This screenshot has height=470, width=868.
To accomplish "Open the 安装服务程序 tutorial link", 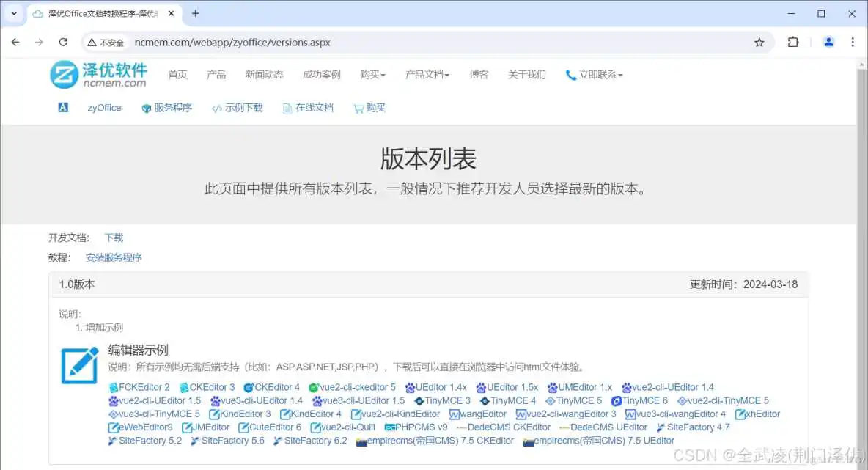I will click(x=114, y=257).
